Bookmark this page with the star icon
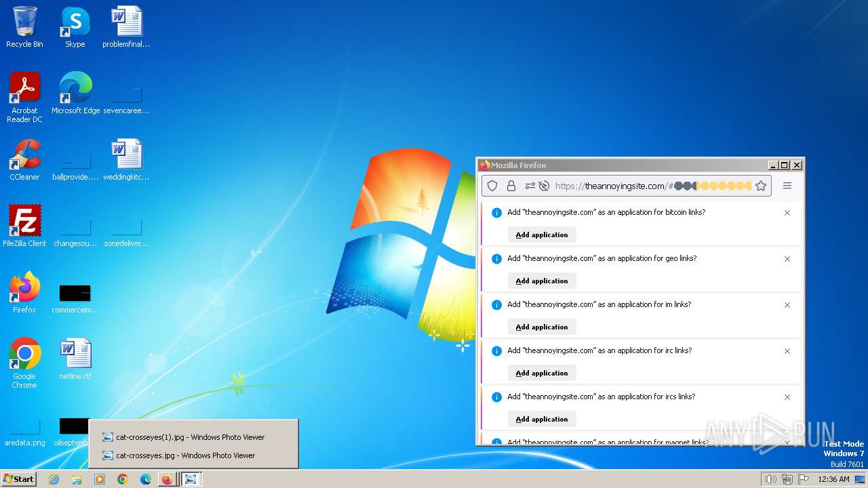868x488 pixels. click(x=761, y=186)
